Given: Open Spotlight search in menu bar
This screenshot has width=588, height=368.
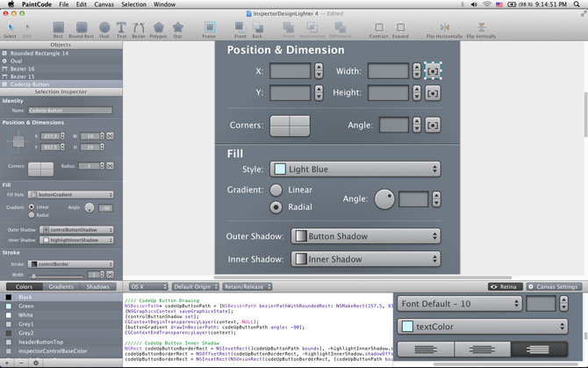Looking at the screenshot, I should pyautogui.click(x=577, y=4).
